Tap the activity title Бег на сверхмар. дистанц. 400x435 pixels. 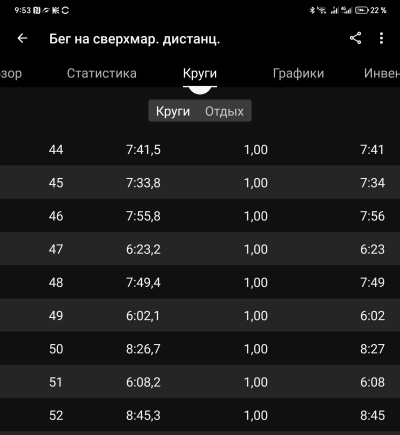click(x=135, y=39)
